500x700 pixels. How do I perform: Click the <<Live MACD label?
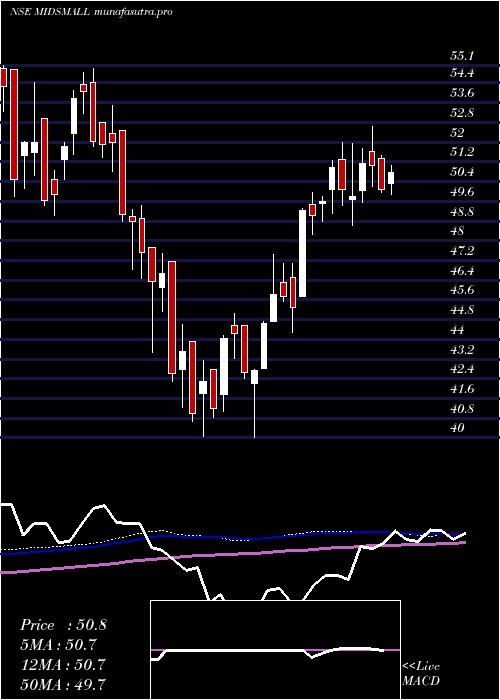click(421, 674)
